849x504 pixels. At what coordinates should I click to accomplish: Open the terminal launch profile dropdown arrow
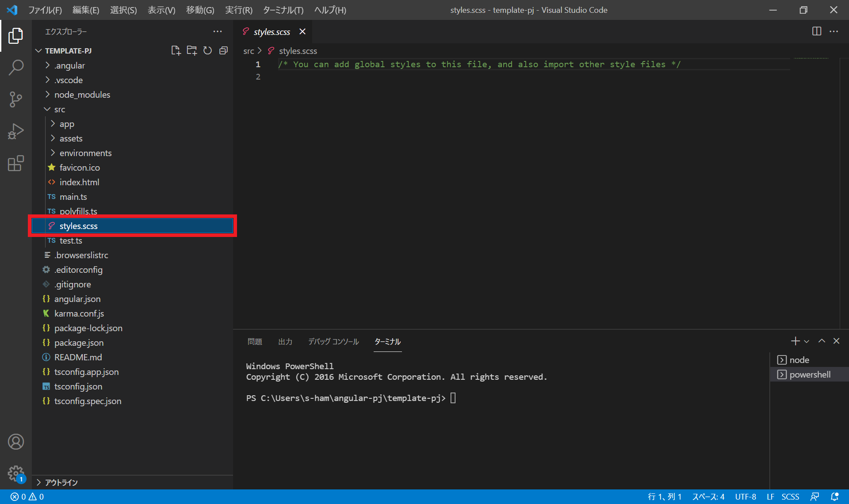coord(807,341)
